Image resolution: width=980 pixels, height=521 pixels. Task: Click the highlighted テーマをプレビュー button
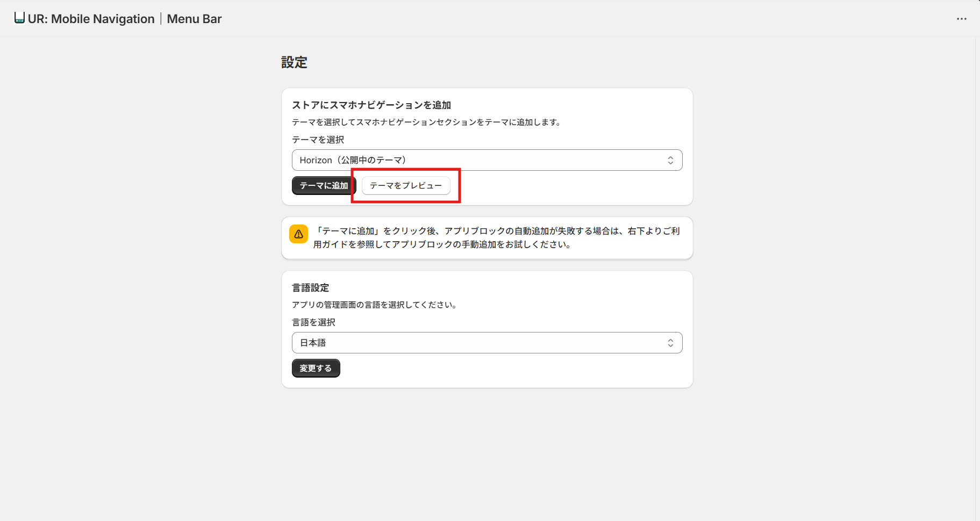point(406,185)
